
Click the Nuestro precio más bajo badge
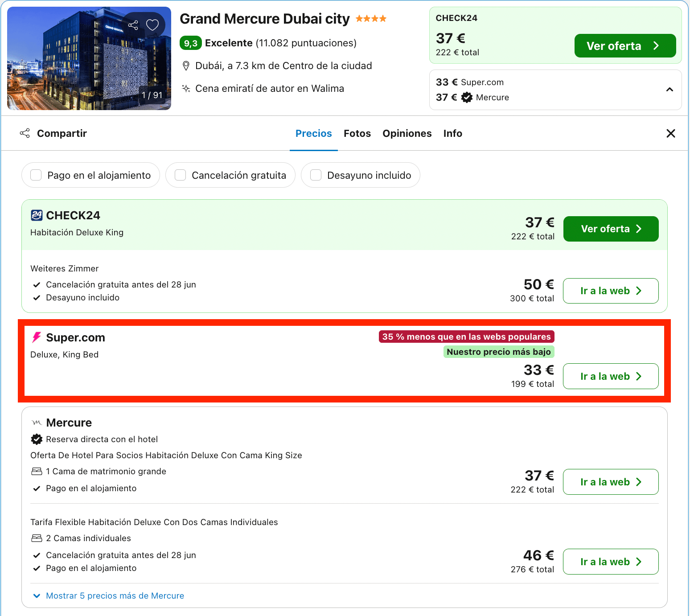(499, 352)
